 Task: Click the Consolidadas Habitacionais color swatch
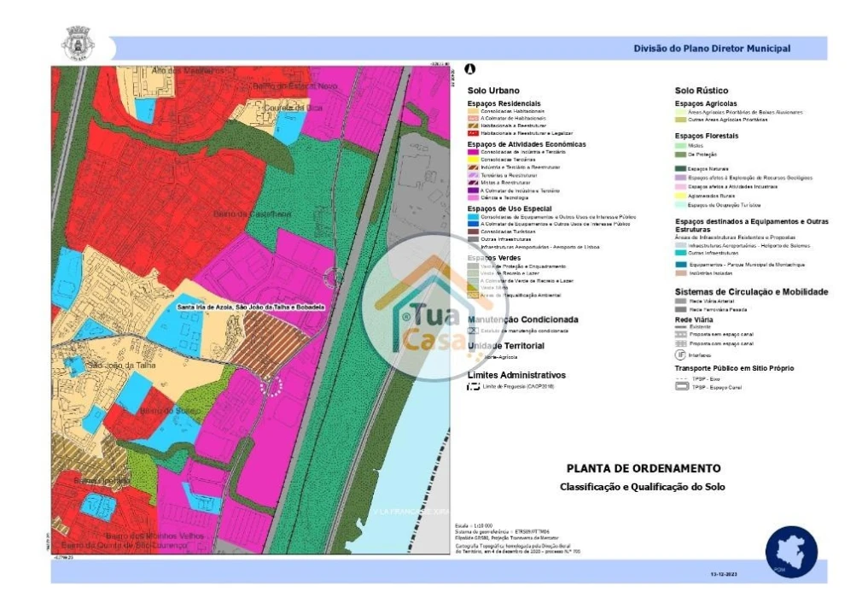(474, 111)
